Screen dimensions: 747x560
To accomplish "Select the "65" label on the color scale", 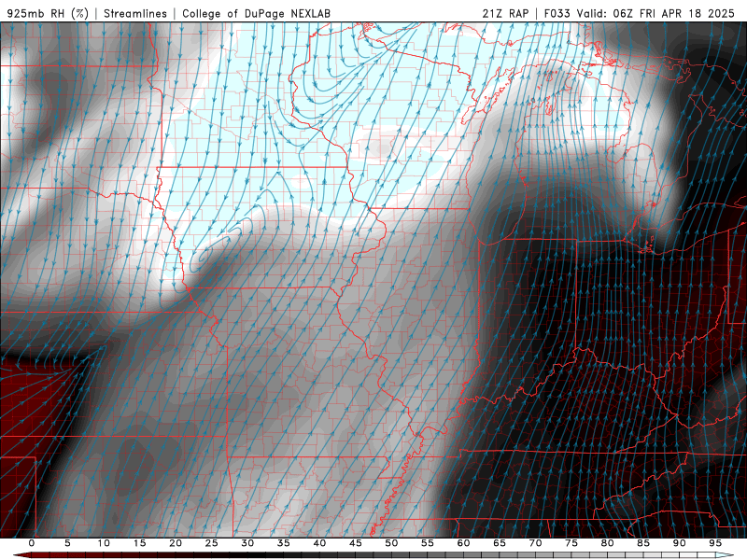I will pyautogui.click(x=500, y=543).
